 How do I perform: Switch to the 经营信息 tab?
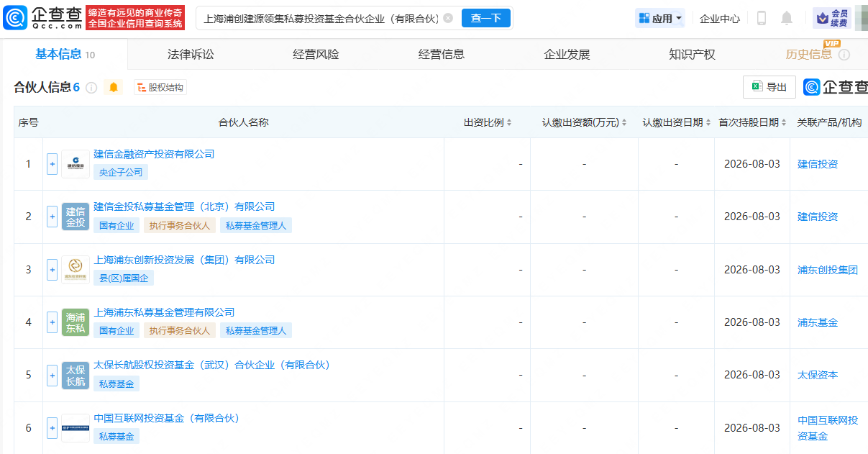442,54
